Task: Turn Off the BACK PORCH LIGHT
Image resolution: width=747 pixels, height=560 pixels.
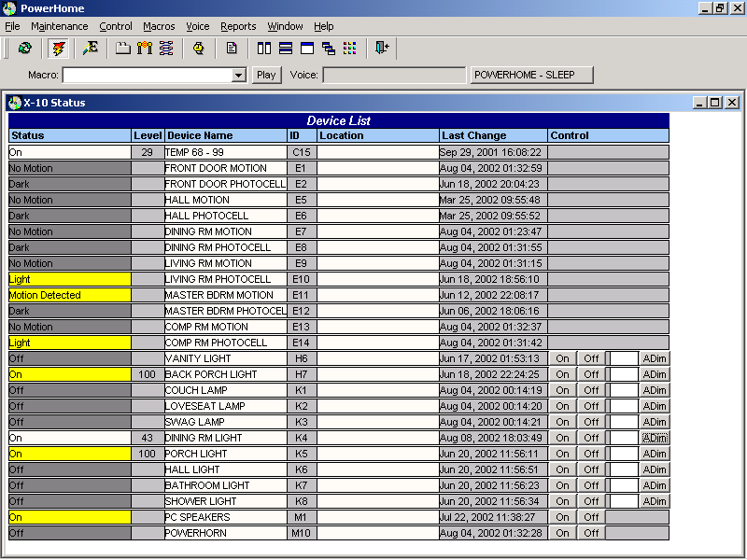Action: 591,374
